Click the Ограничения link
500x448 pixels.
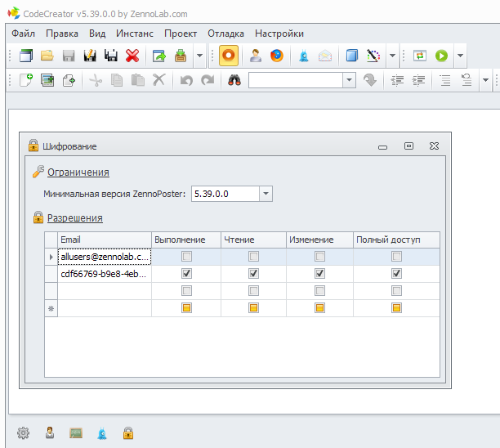coord(78,172)
